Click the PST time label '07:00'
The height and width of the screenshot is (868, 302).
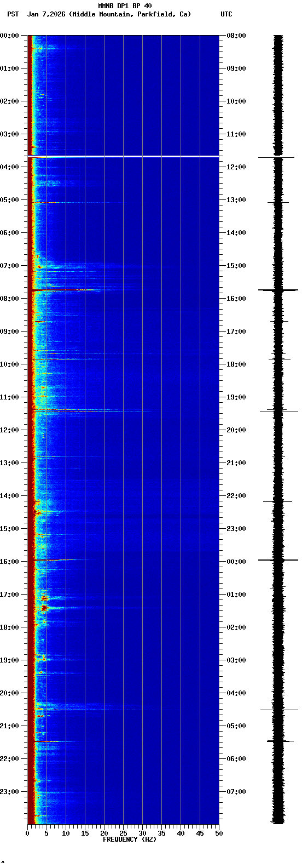click(10, 266)
